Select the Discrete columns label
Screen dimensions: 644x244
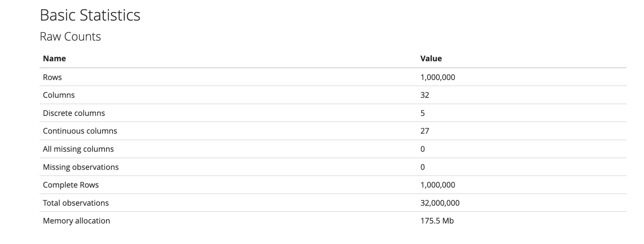(x=74, y=113)
